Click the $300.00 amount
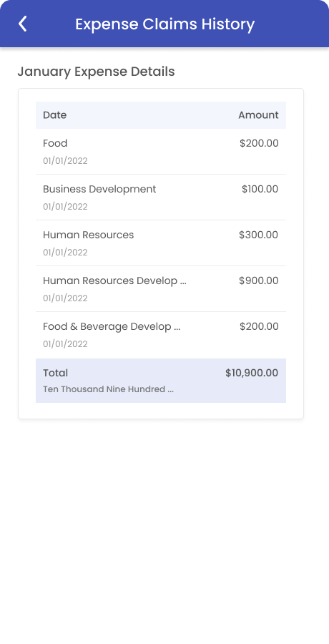This screenshot has height=644, width=329. pos(259,235)
